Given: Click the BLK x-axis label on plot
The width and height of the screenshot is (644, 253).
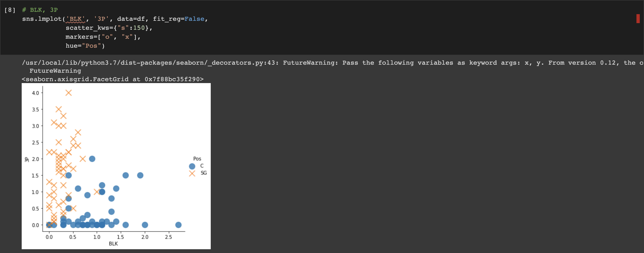Looking at the screenshot, I should point(113,244).
